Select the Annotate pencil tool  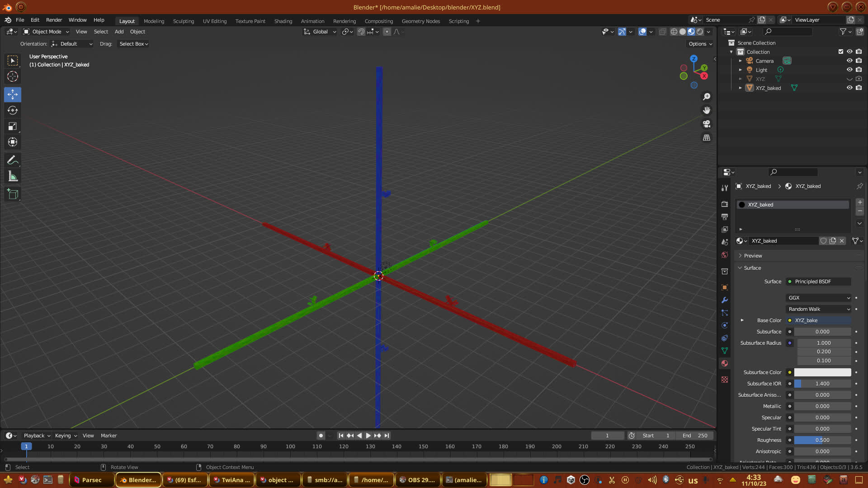13,160
